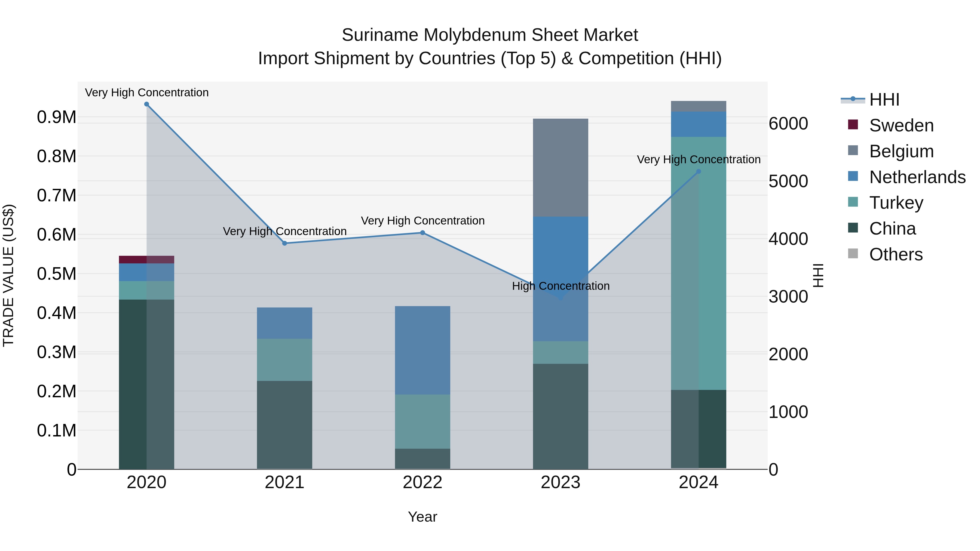This screenshot has height=551, width=980.
Task: Click the China segment of 2020 bar
Action: pyautogui.click(x=146, y=384)
